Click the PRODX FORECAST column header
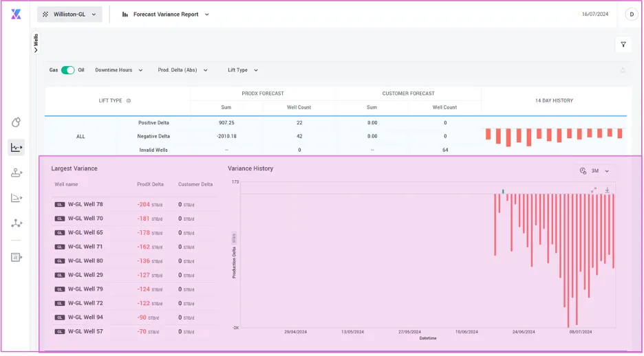This screenshot has width=644, height=356. 263,93
